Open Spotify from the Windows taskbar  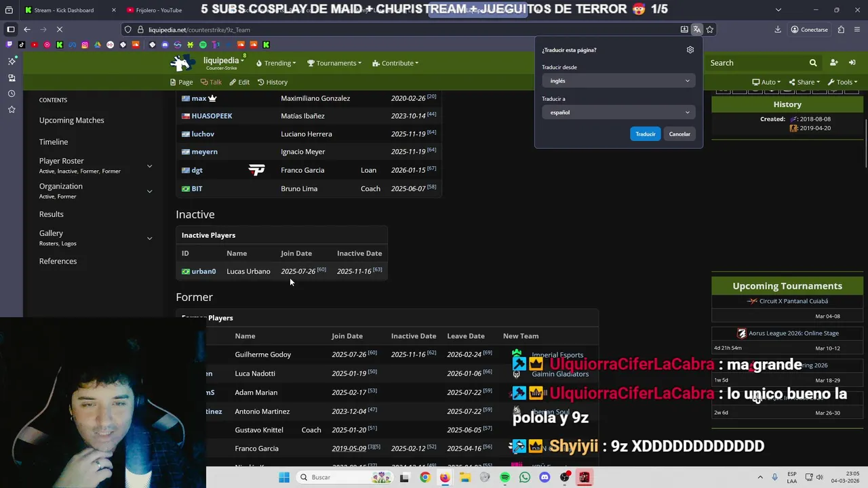click(x=505, y=477)
